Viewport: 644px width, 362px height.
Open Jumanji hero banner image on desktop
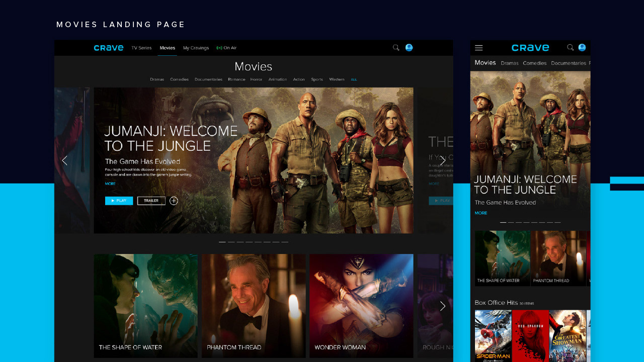pyautogui.click(x=254, y=160)
